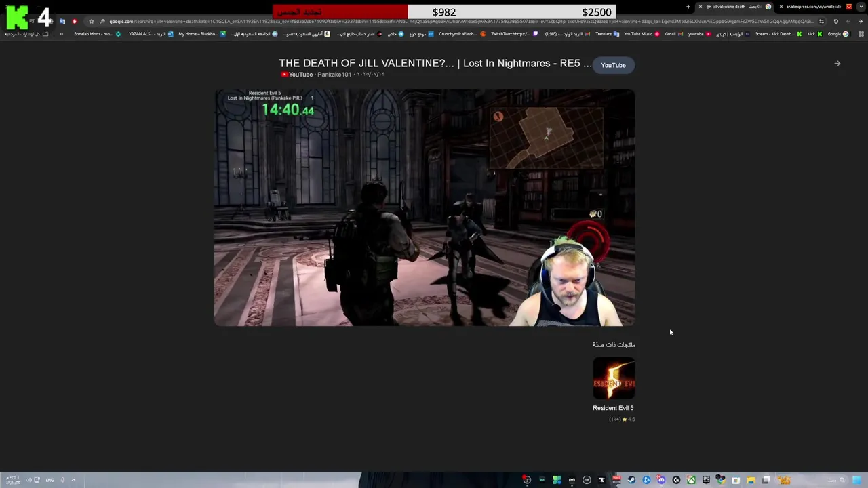Open the Resident Evil 5 product thumbnail

click(x=614, y=378)
